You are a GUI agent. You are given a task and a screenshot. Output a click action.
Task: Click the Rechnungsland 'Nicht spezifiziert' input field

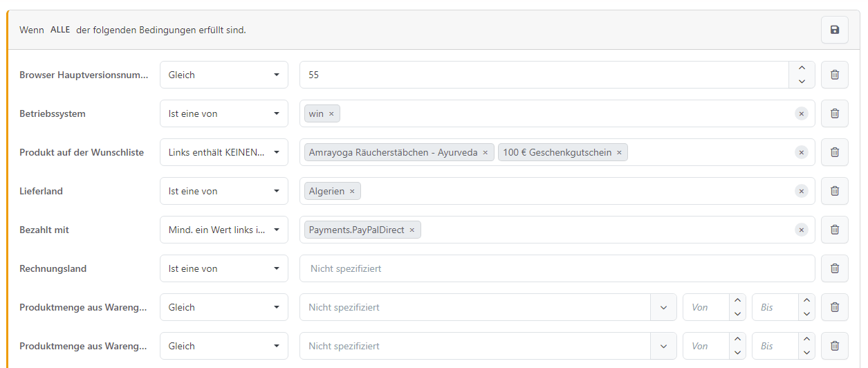point(557,268)
